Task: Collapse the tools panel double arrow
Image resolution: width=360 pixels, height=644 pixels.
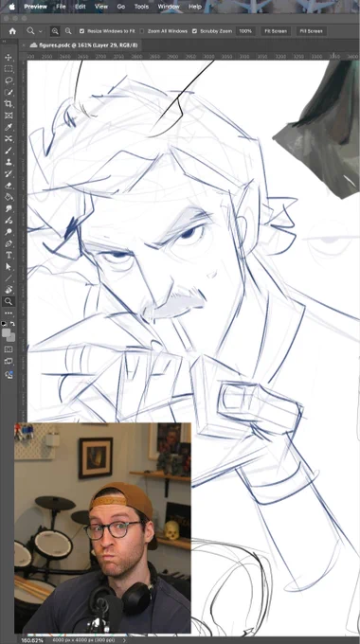Action: pos(4,41)
